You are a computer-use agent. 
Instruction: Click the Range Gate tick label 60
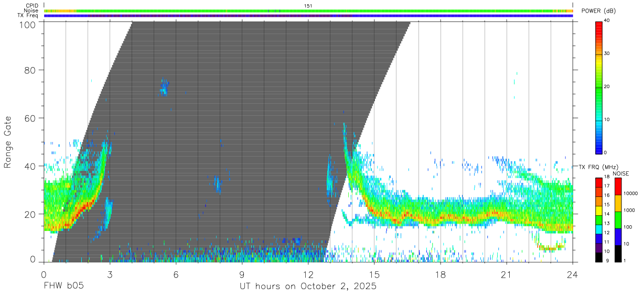31,118
